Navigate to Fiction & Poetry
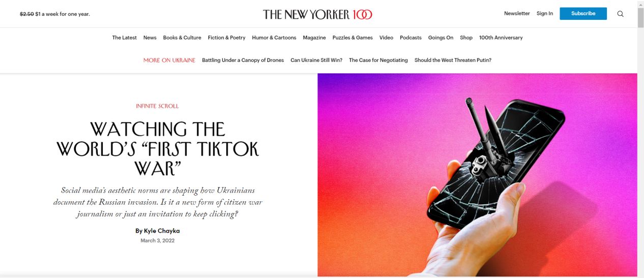Screen dimensions: 644x278 tap(226, 38)
